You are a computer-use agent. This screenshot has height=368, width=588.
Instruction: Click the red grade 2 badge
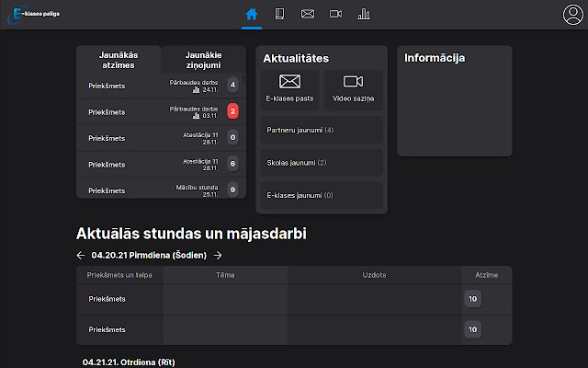pyautogui.click(x=232, y=111)
